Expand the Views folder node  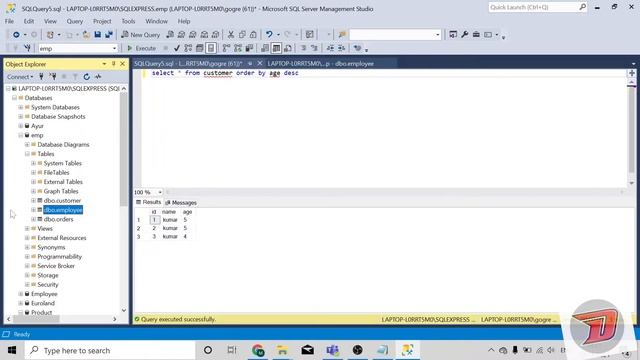tap(27, 229)
